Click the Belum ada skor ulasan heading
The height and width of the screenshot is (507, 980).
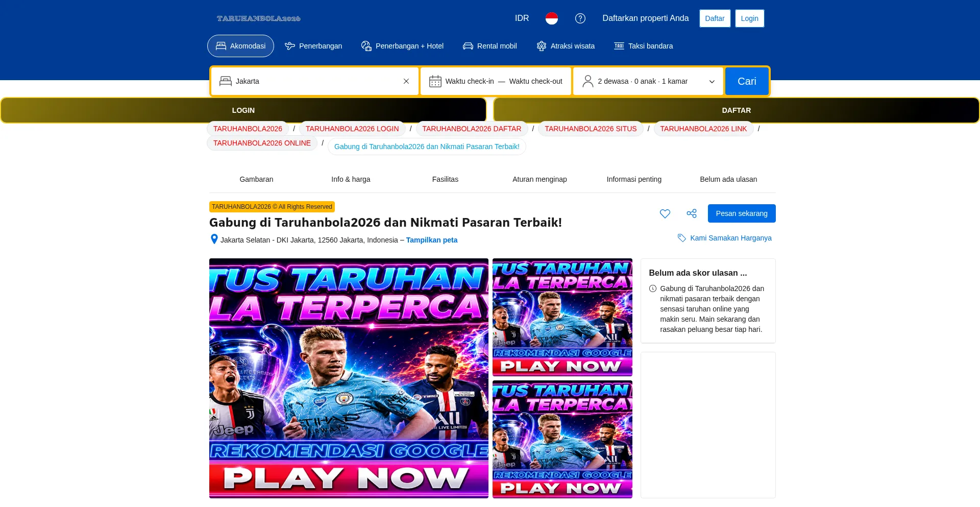coord(698,273)
